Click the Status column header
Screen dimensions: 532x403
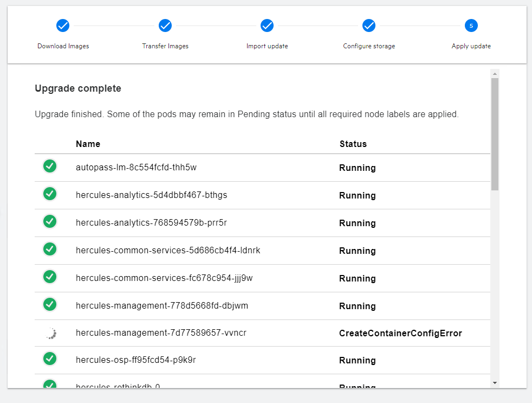click(353, 144)
